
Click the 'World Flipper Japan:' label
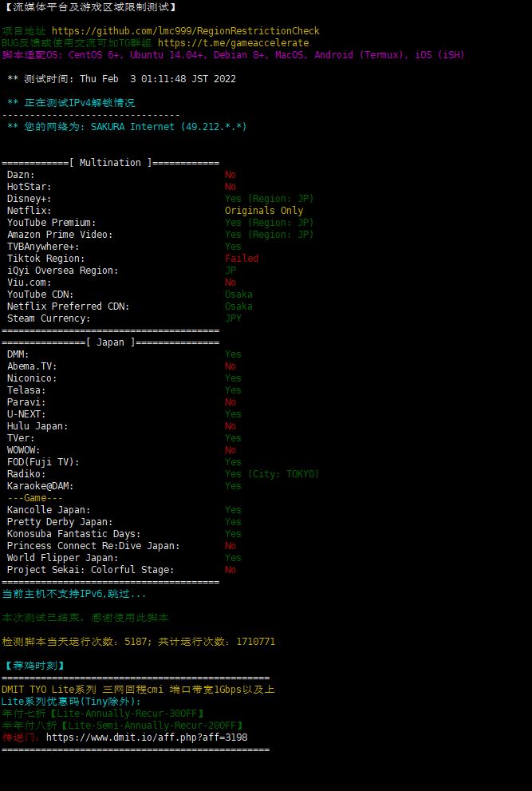point(62,558)
